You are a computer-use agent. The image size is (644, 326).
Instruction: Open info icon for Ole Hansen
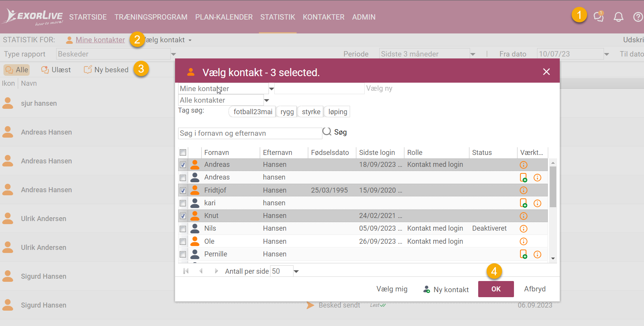[x=524, y=241]
